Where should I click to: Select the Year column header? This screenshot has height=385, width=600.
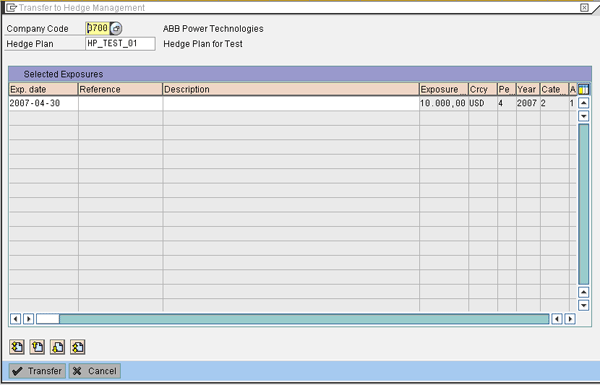(x=528, y=89)
